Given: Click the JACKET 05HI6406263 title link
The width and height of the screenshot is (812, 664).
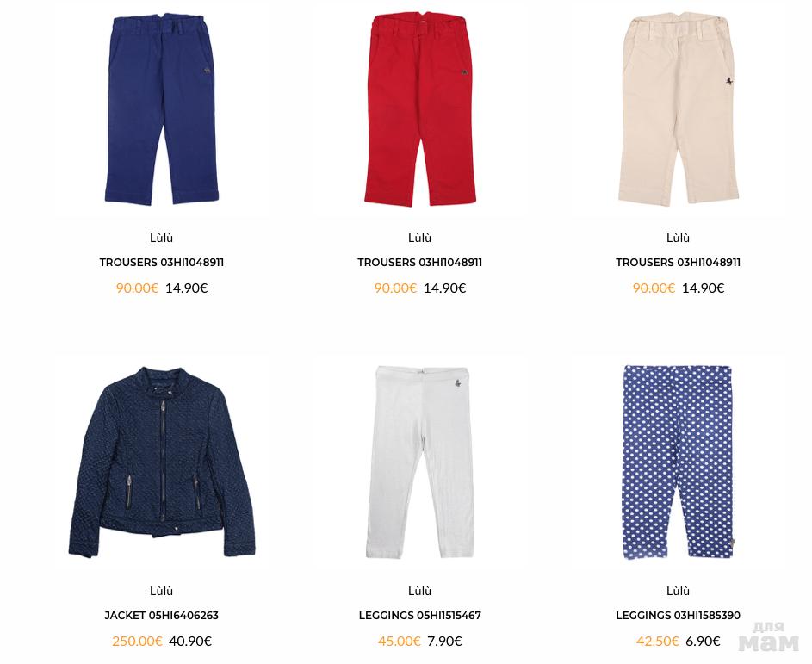Looking at the screenshot, I should point(162,615).
